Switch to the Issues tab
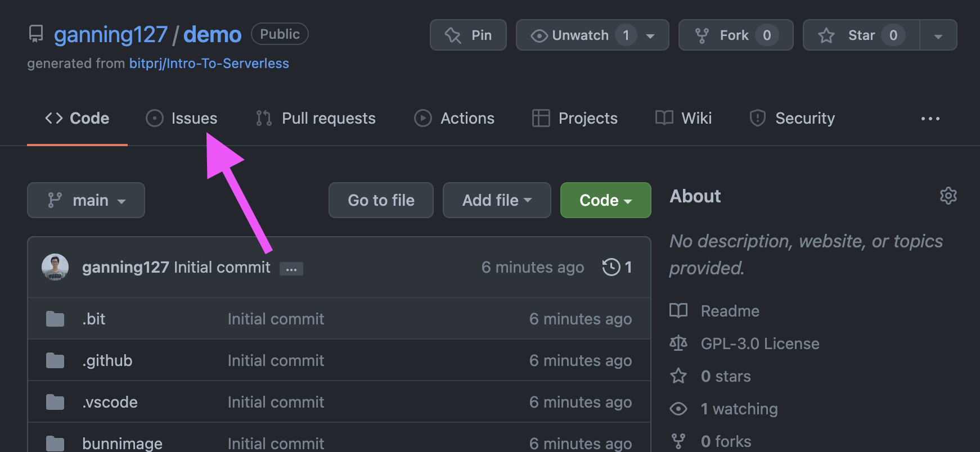 [x=182, y=118]
